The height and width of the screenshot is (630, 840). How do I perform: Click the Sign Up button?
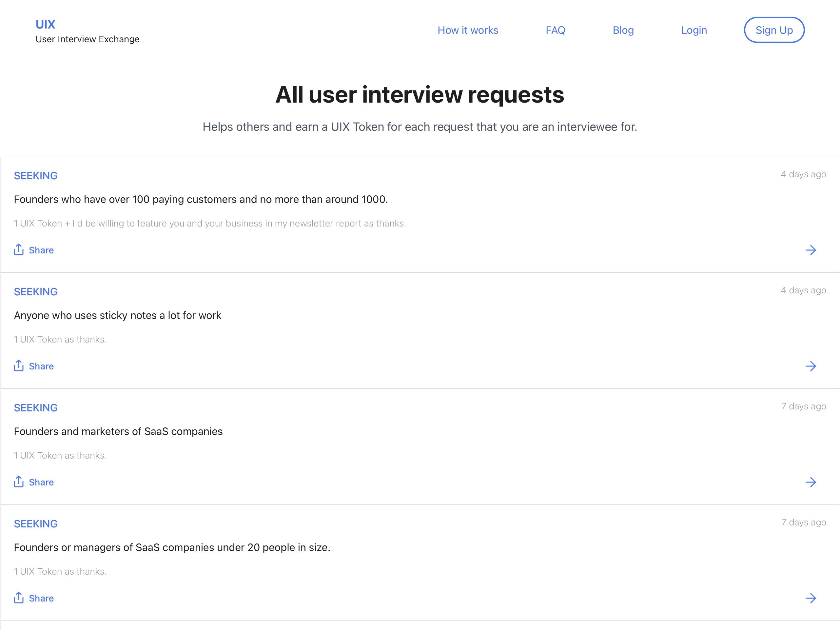tap(774, 30)
